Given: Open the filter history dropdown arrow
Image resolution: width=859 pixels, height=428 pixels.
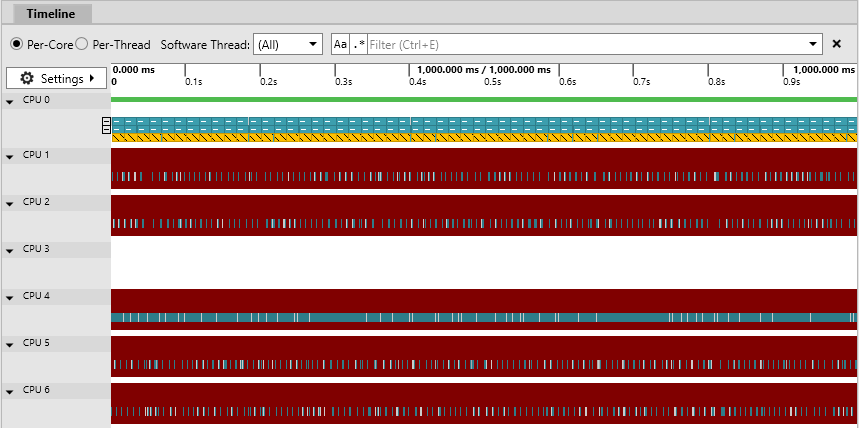Looking at the screenshot, I should pos(813,44).
